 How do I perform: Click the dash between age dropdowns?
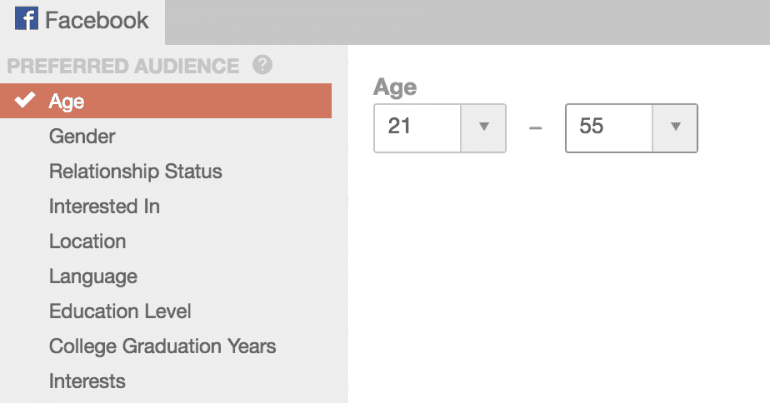535,129
